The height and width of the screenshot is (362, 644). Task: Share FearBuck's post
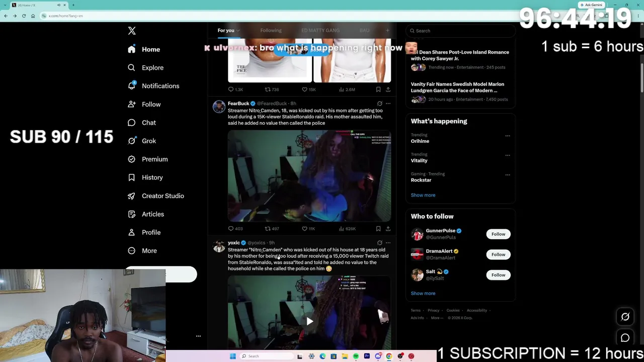click(x=388, y=229)
